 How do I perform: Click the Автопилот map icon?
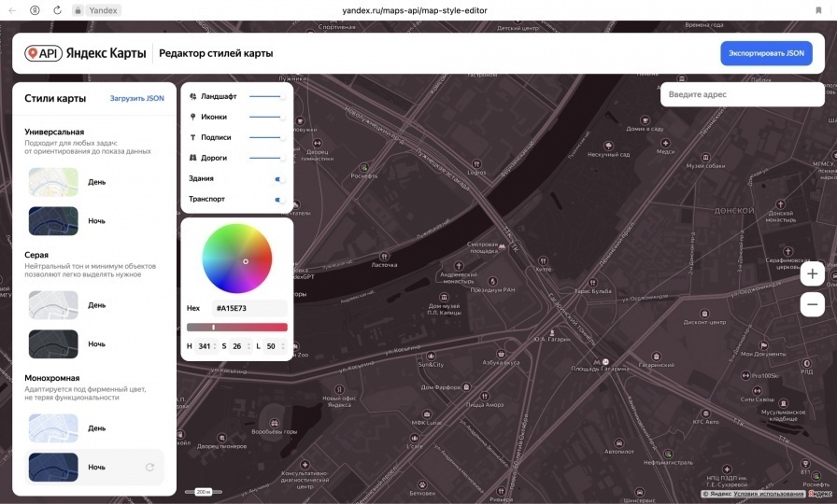click(618, 443)
